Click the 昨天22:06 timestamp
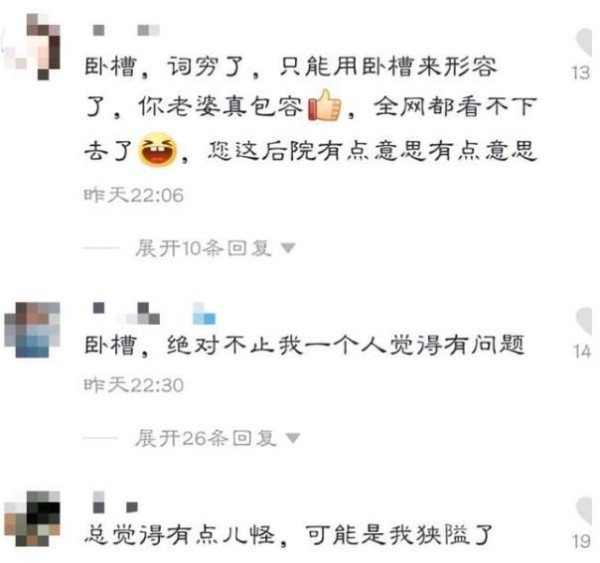 [134, 195]
